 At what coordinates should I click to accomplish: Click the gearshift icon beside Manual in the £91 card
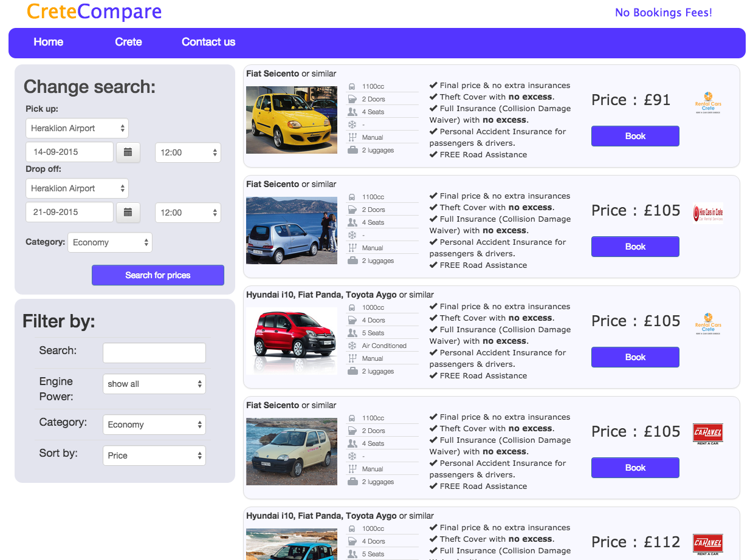tap(352, 137)
